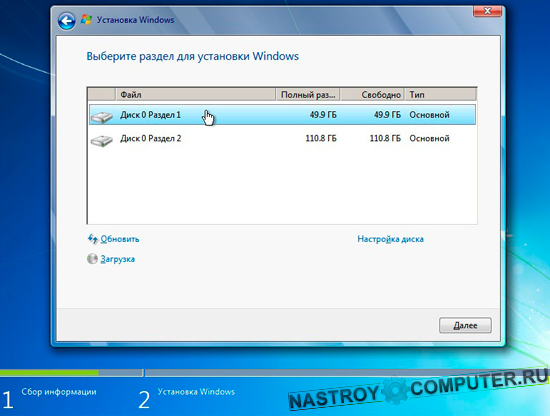Go back with the blue arrow button

66,21
